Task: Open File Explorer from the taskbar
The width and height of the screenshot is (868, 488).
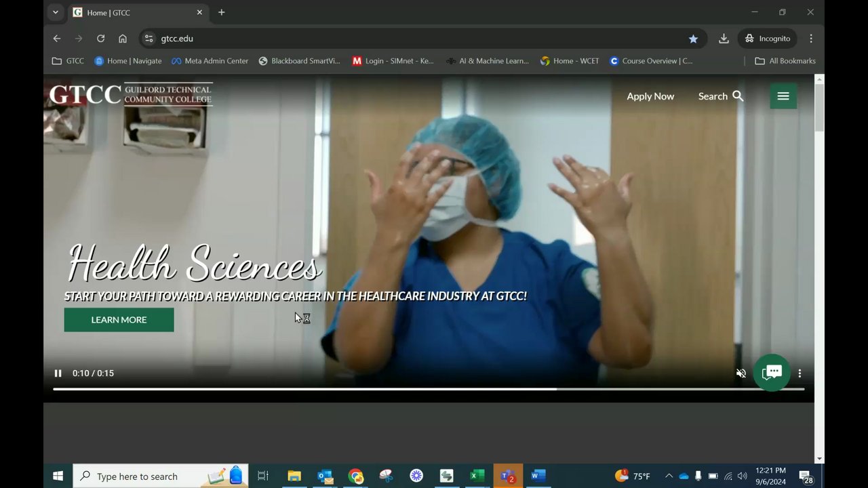Action: pos(294,476)
